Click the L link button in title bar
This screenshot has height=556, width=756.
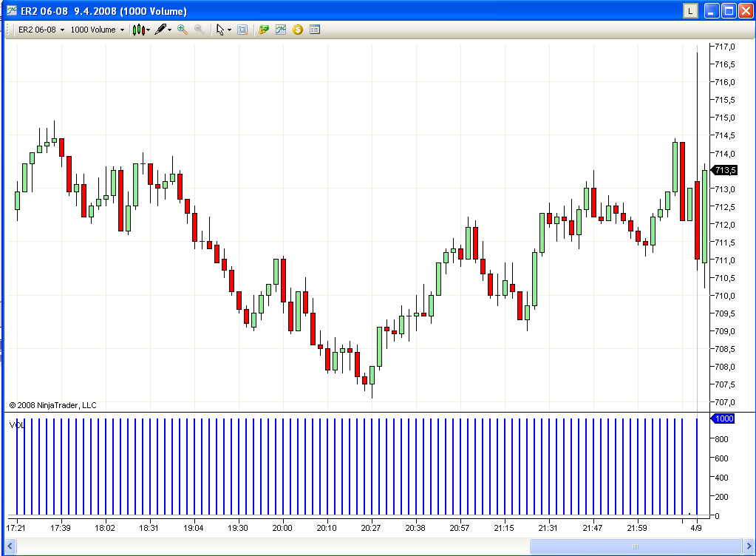690,10
